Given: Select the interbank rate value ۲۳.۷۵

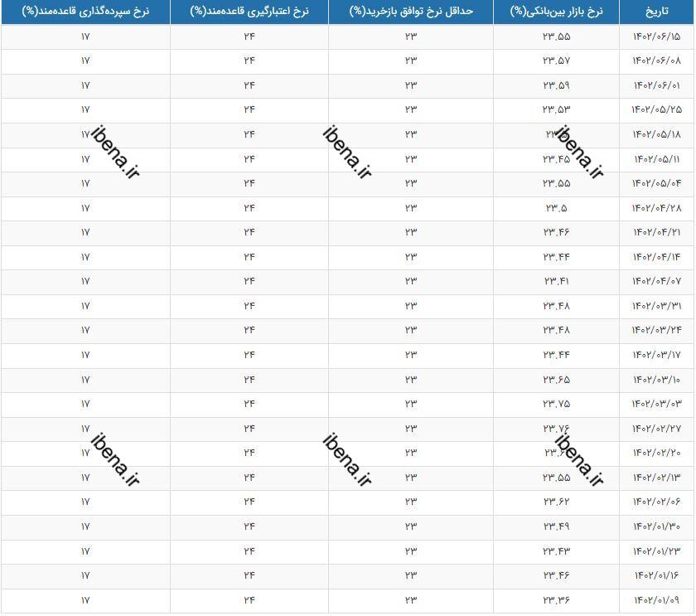Looking at the screenshot, I should (556, 404).
